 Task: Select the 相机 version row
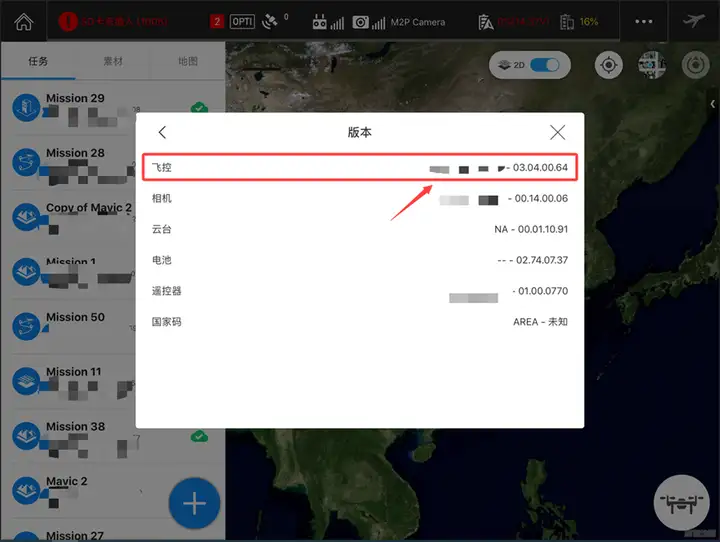point(360,198)
